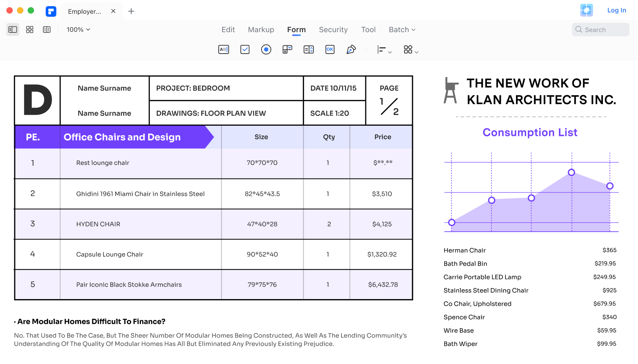
Task: Open a new tab with plus button
Action: pyautogui.click(x=131, y=11)
